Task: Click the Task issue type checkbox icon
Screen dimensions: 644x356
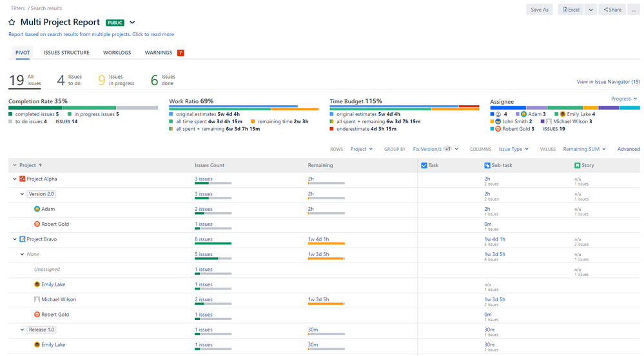Action: point(424,166)
